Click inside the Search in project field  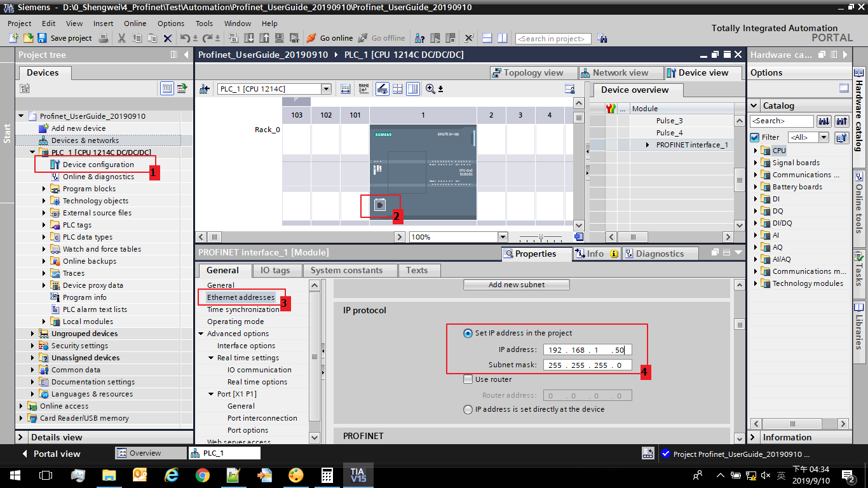click(553, 39)
